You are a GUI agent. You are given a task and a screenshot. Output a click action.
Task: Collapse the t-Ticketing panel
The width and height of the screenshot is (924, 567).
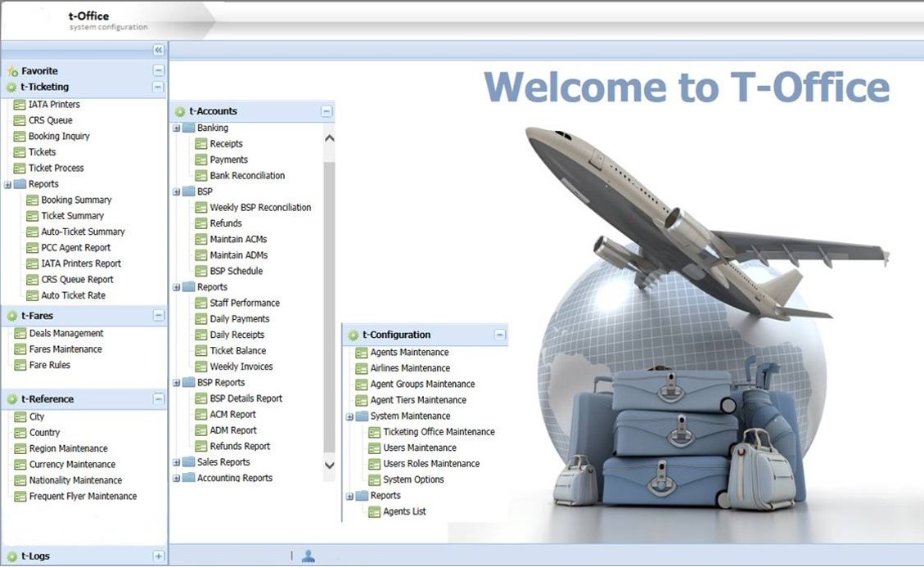point(158,88)
